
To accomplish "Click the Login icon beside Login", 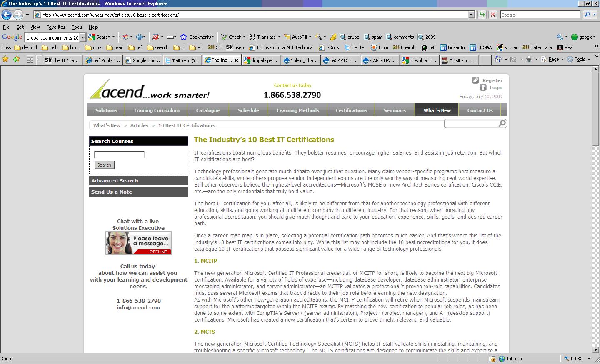I will pyautogui.click(x=483, y=87).
